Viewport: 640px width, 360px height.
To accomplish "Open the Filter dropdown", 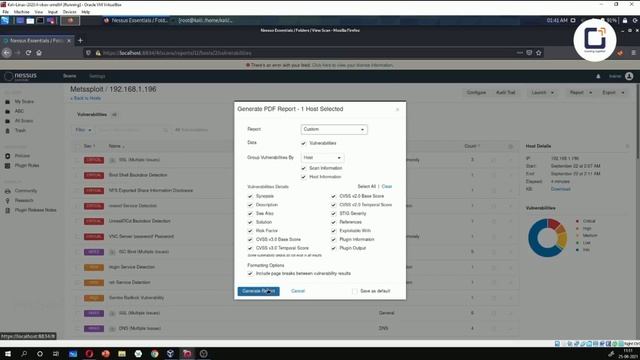I will [84, 130].
